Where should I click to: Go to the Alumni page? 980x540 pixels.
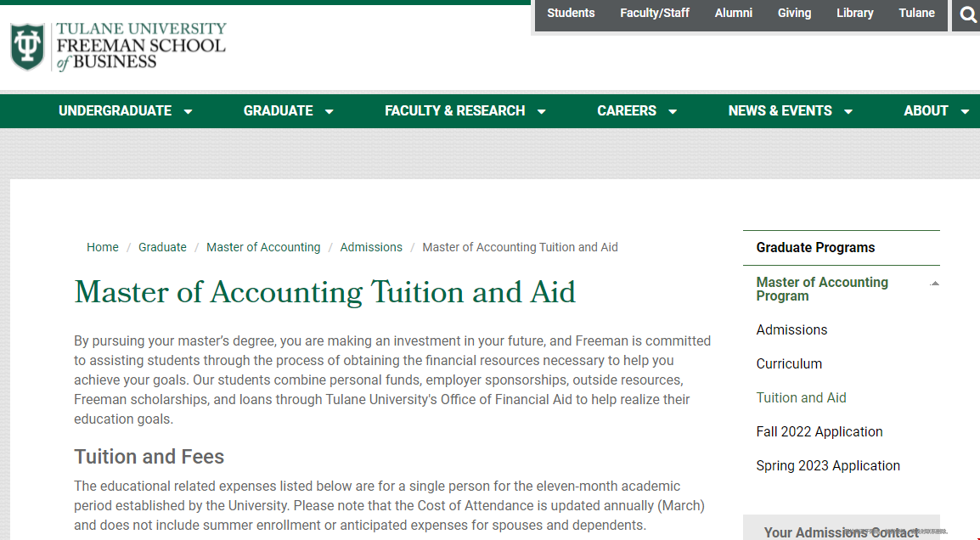tap(734, 13)
